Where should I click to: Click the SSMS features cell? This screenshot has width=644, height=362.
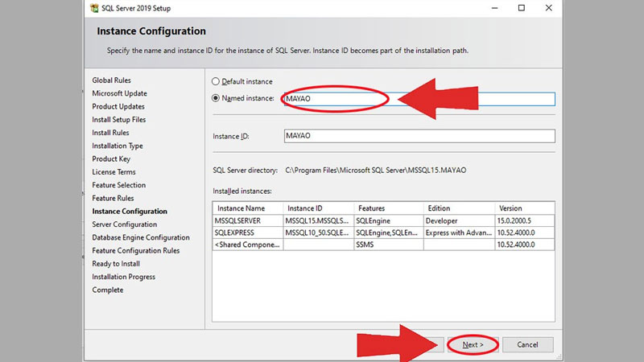click(x=389, y=245)
